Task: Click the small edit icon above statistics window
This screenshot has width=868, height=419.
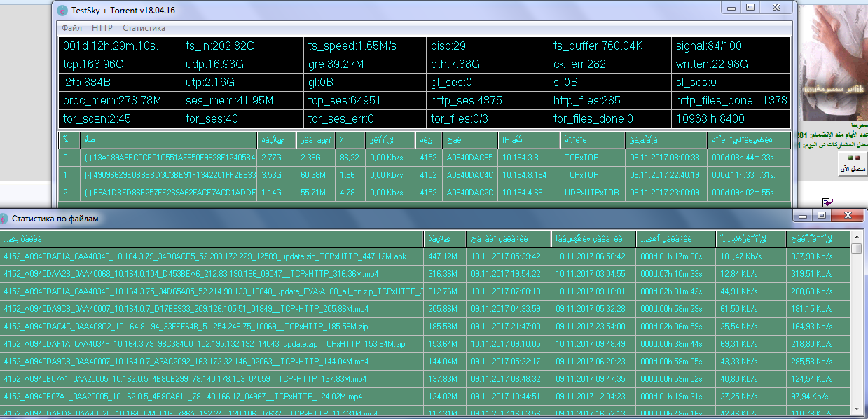Action: (827, 202)
